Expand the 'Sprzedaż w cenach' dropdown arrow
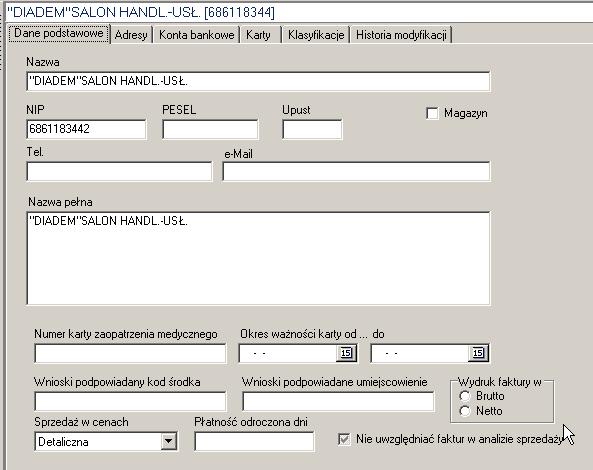593x470 pixels. pyautogui.click(x=168, y=441)
